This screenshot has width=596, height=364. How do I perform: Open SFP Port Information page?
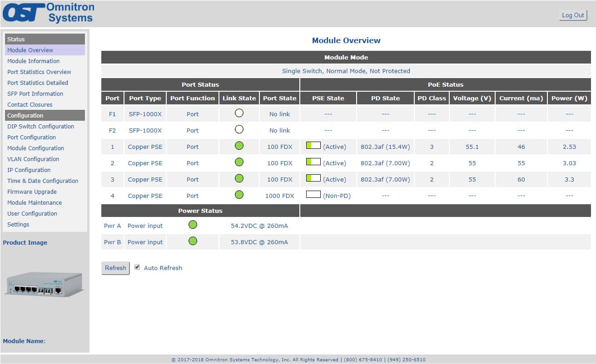[35, 93]
